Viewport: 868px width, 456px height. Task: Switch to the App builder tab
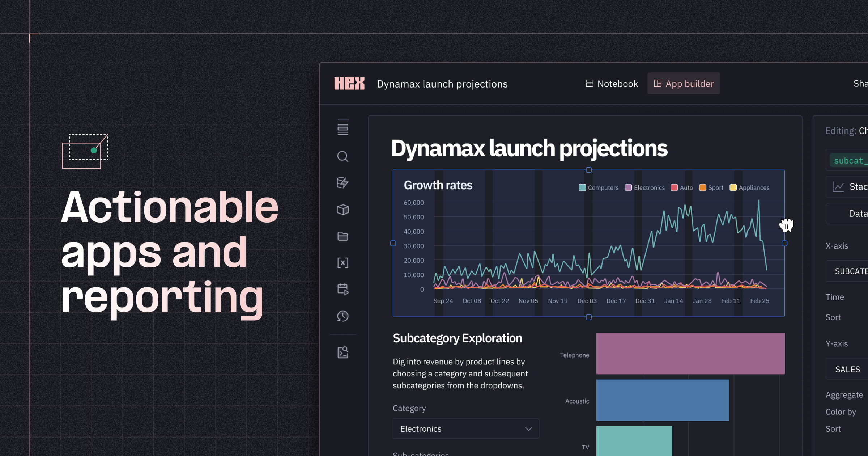[x=684, y=84]
